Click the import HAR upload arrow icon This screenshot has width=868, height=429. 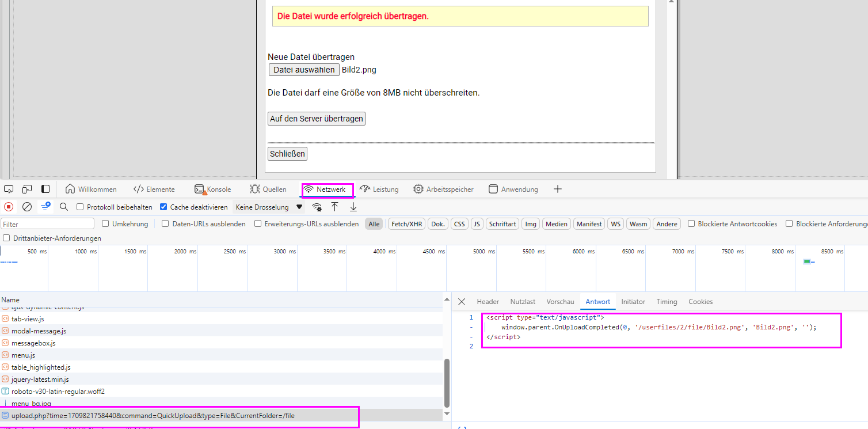pos(335,207)
